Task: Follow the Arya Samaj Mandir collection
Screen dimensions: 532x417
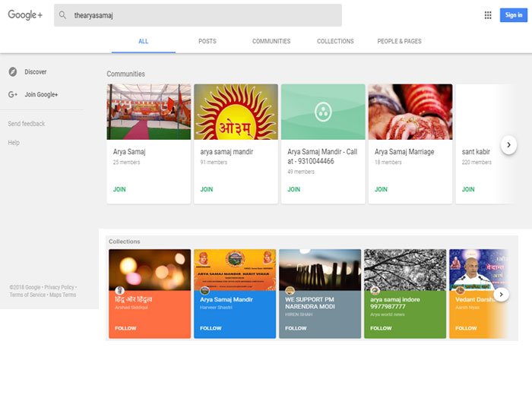Action: pos(211,328)
